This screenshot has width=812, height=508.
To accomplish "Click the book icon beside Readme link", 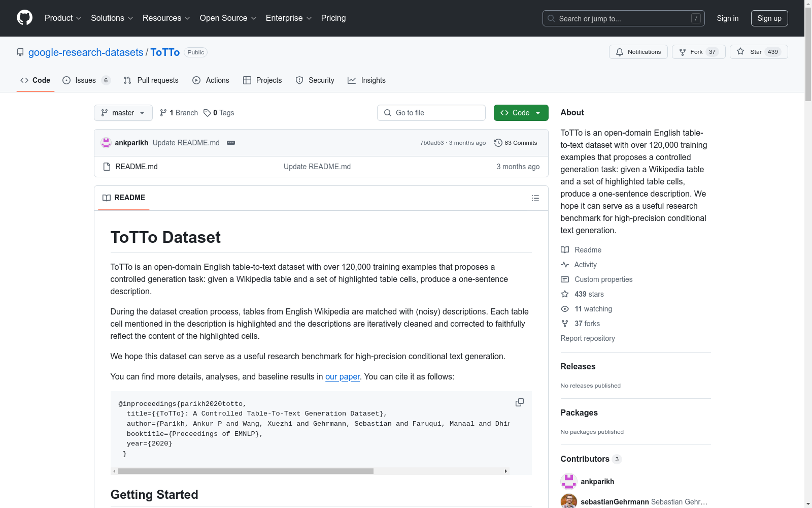I will pyautogui.click(x=565, y=250).
